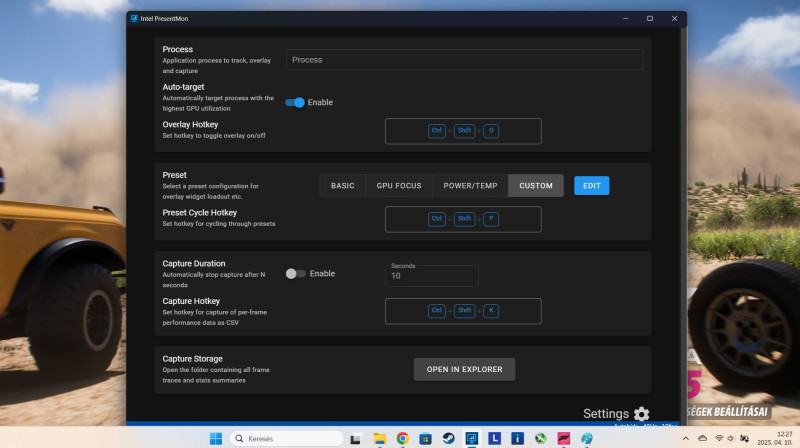Open the Forza Horizon taskbar icon
Screen dimensions: 800x448
[564, 438]
